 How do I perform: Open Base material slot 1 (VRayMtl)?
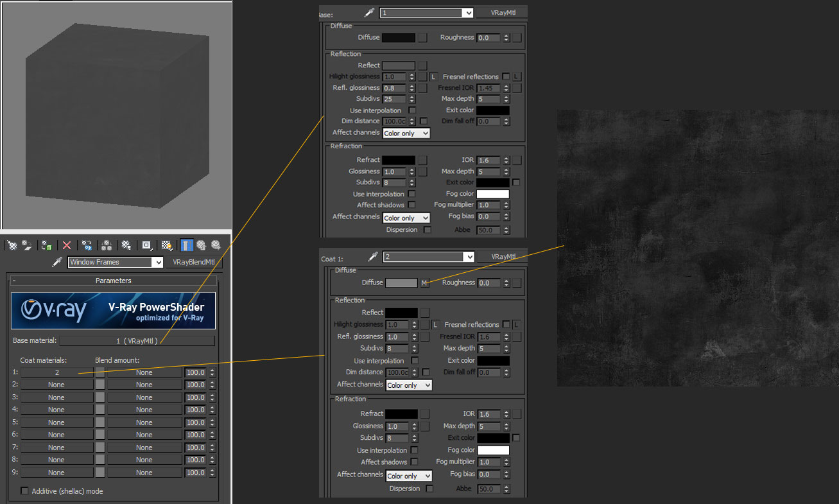click(137, 341)
